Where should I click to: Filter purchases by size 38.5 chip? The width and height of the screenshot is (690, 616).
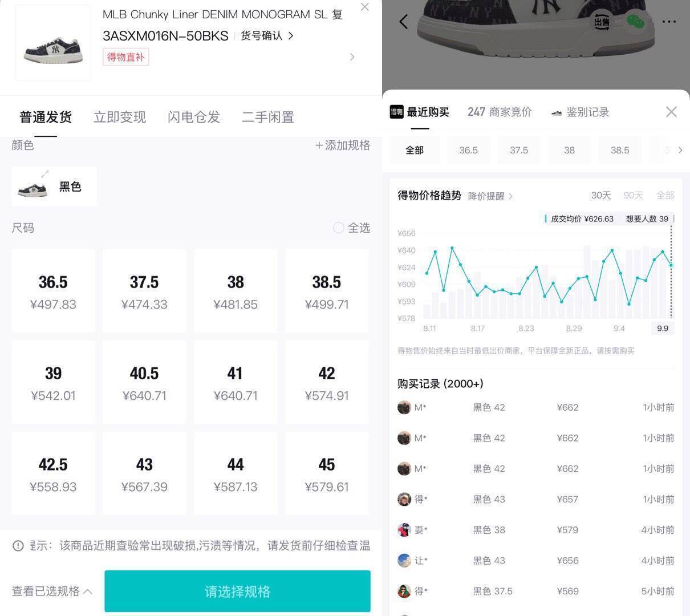pyautogui.click(x=620, y=150)
